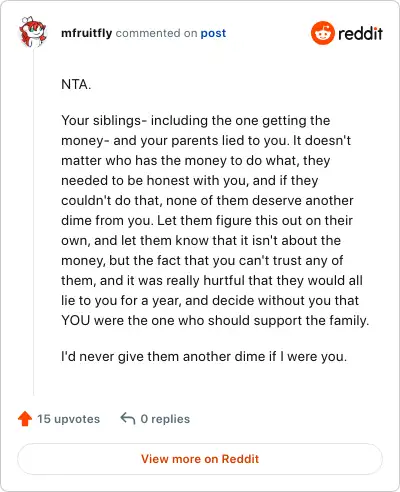Select the "15 upvotes" count label
Viewport: 400px width, 492px height.
tap(69, 419)
